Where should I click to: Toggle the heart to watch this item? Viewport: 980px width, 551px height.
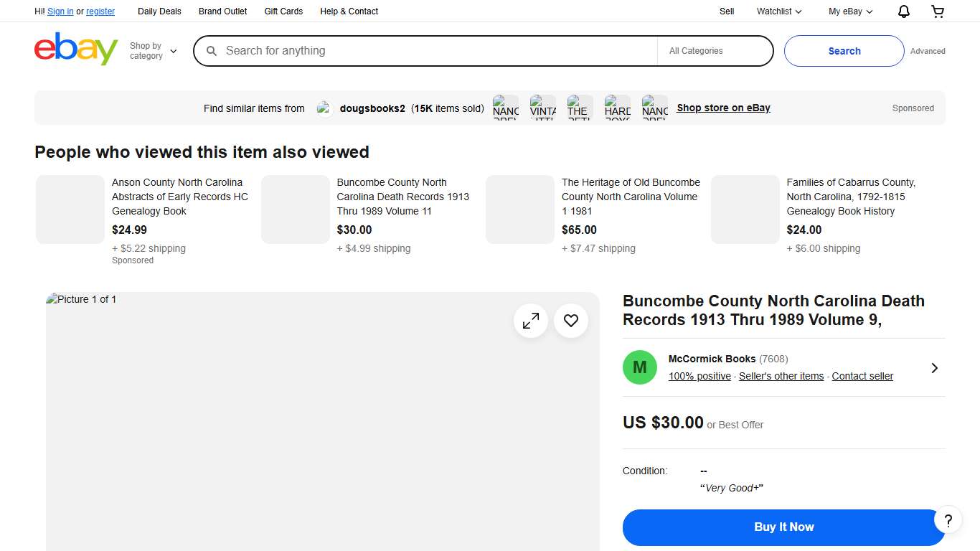(x=571, y=321)
